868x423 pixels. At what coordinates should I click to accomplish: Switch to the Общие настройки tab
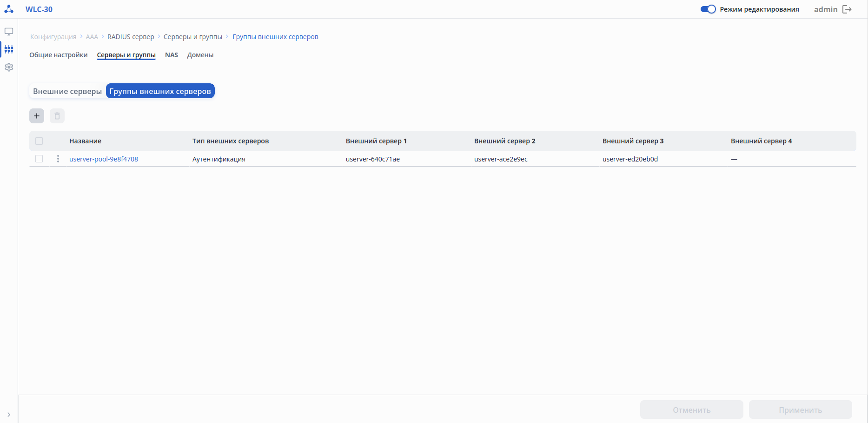click(59, 55)
